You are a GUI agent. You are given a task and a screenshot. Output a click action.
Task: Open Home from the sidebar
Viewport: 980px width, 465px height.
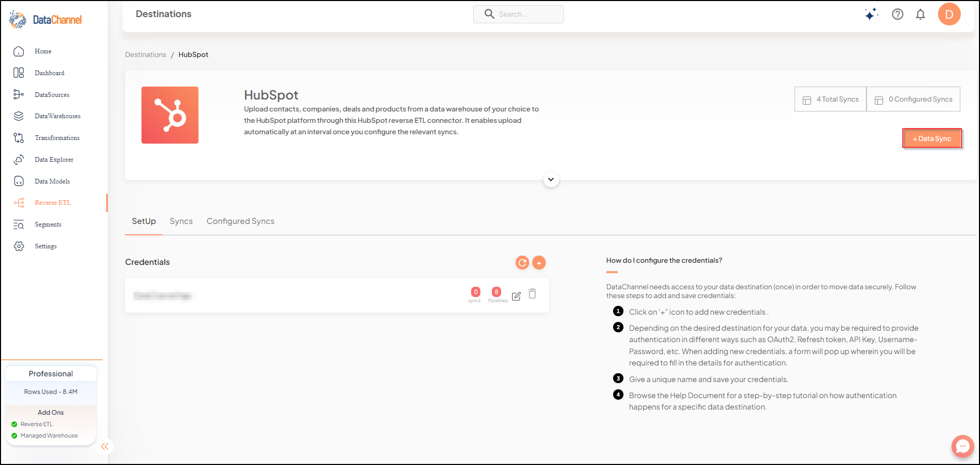tap(43, 51)
